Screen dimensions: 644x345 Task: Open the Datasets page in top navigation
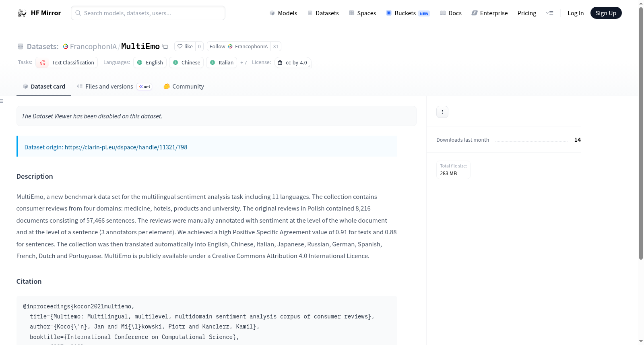[323, 13]
